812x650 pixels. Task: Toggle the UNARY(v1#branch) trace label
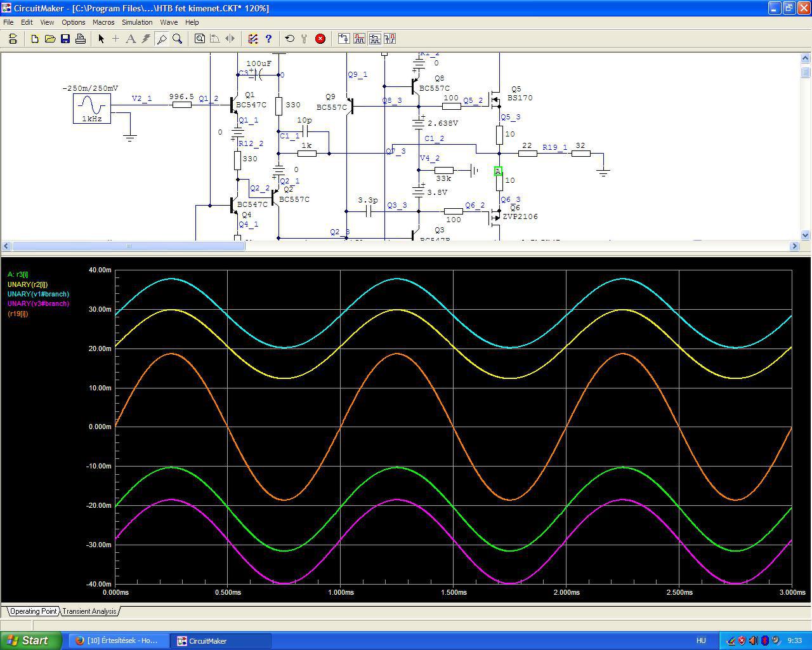tap(38, 295)
